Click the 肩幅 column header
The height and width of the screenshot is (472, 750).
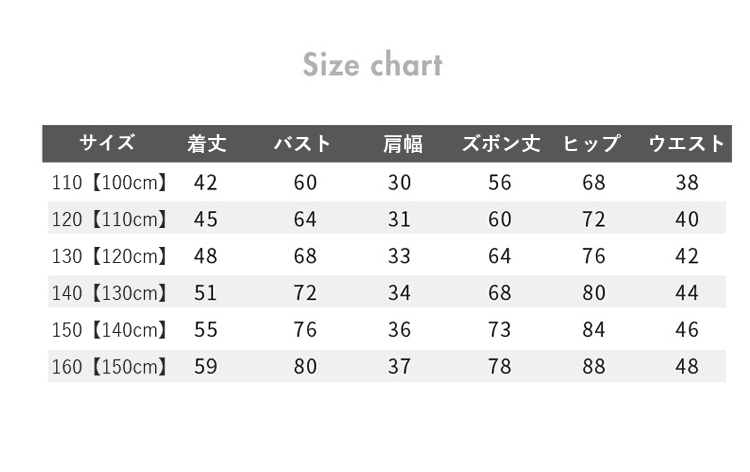click(x=402, y=144)
